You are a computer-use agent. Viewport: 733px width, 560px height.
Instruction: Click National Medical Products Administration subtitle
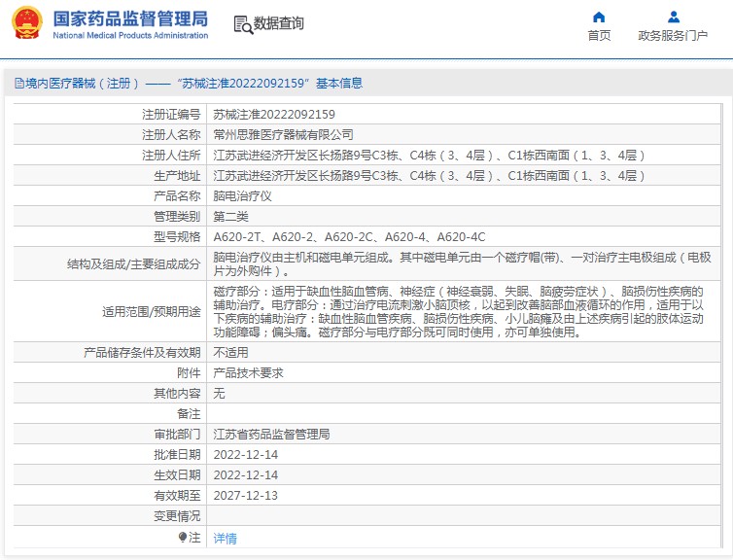pos(130,35)
